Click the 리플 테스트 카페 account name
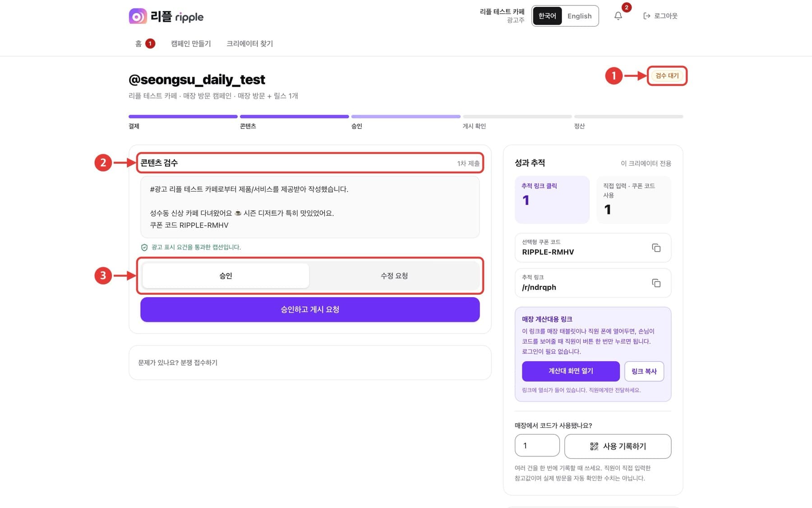Viewport: 812px width, 508px height. pos(502,11)
